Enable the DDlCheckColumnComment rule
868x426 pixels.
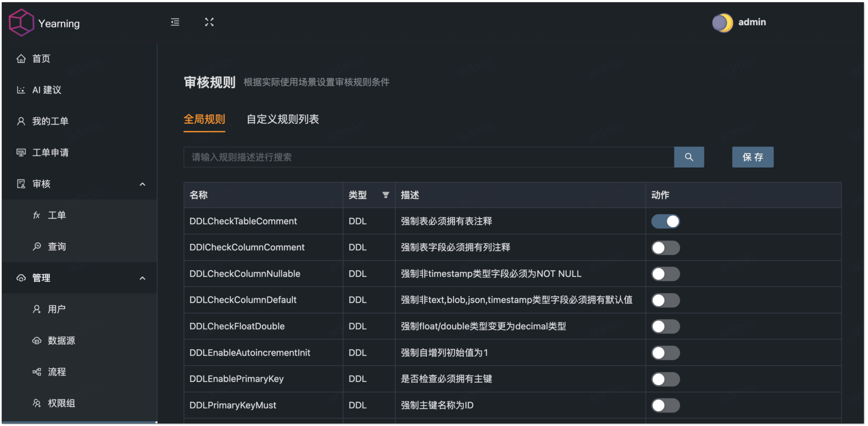click(665, 247)
